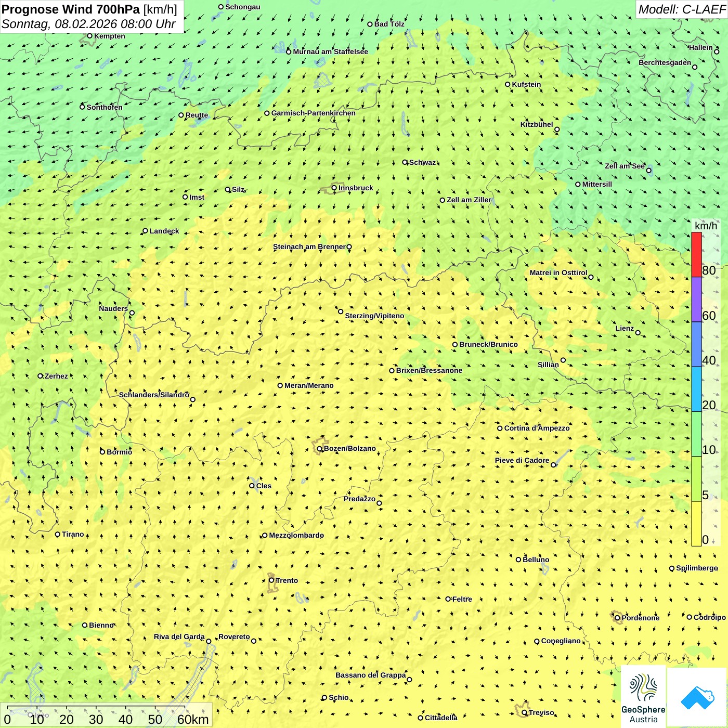Click the 'Matrei in Osttirol' label
The width and height of the screenshot is (728, 728).
pyautogui.click(x=558, y=272)
